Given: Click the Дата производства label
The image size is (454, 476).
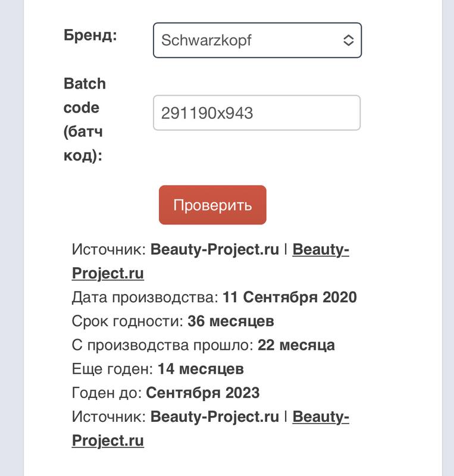Looking at the screenshot, I should click(x=146, y=297).
